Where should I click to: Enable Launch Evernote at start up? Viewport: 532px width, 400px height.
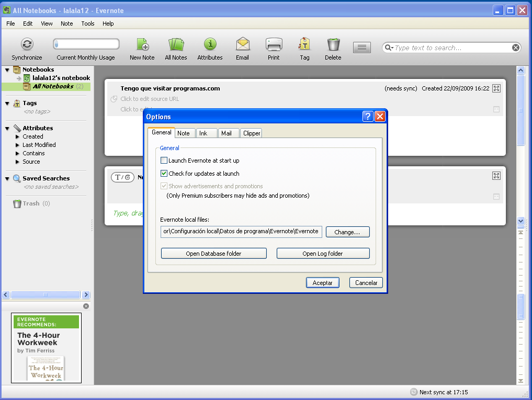click(x=164, y=160)
